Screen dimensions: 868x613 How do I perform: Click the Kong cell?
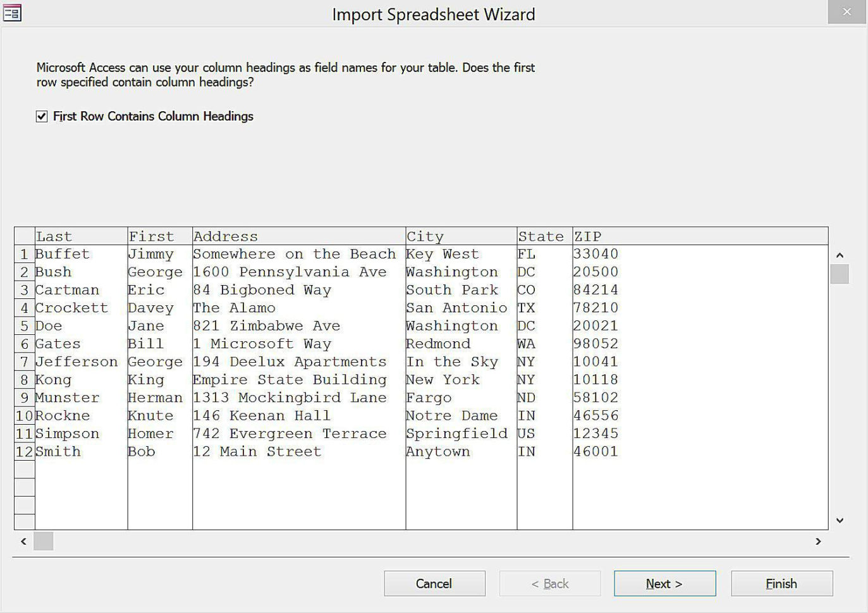(x=81, y=380)
